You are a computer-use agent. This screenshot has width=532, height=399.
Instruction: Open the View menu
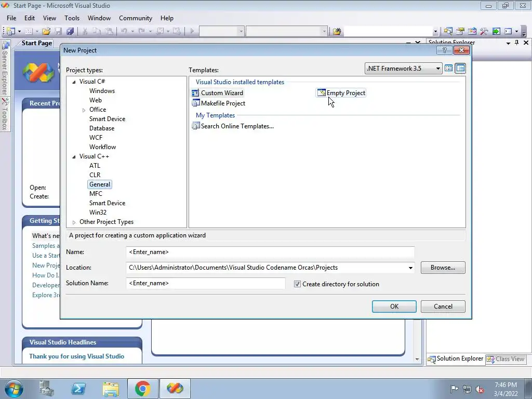click(49, 18)
